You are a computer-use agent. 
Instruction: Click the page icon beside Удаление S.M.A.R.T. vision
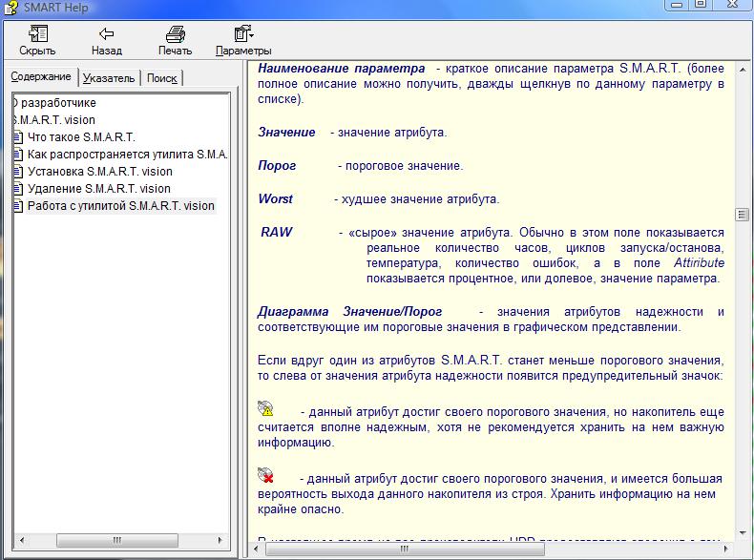pos(18,189)
